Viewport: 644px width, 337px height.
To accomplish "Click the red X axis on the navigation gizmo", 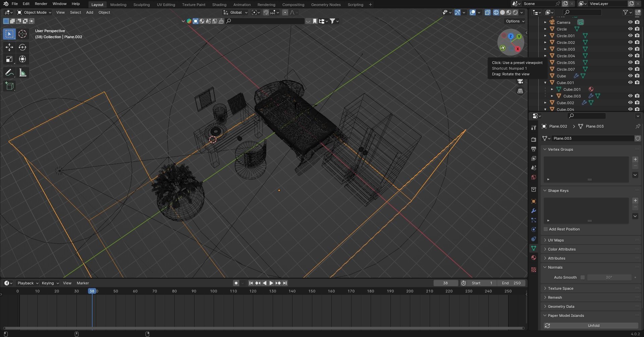I will pyautogui.click(x=518, y=49).
